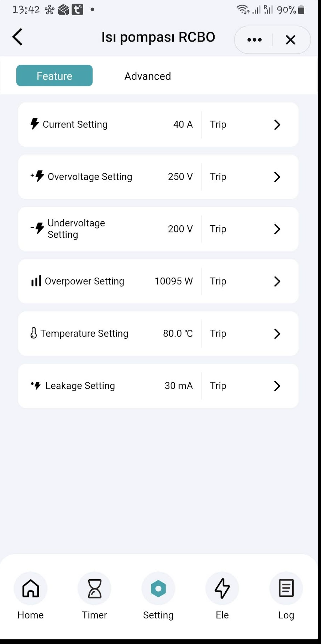Image resolution: width=321 pixels, height=644 pixels.
Task: Open the Home tab icon
Action: tap(31, 589)
